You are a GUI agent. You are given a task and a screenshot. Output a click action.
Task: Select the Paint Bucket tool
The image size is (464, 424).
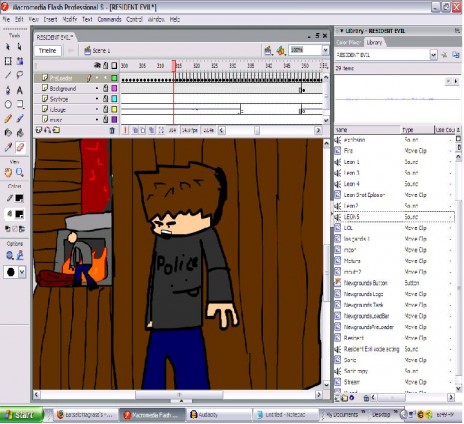20,133
